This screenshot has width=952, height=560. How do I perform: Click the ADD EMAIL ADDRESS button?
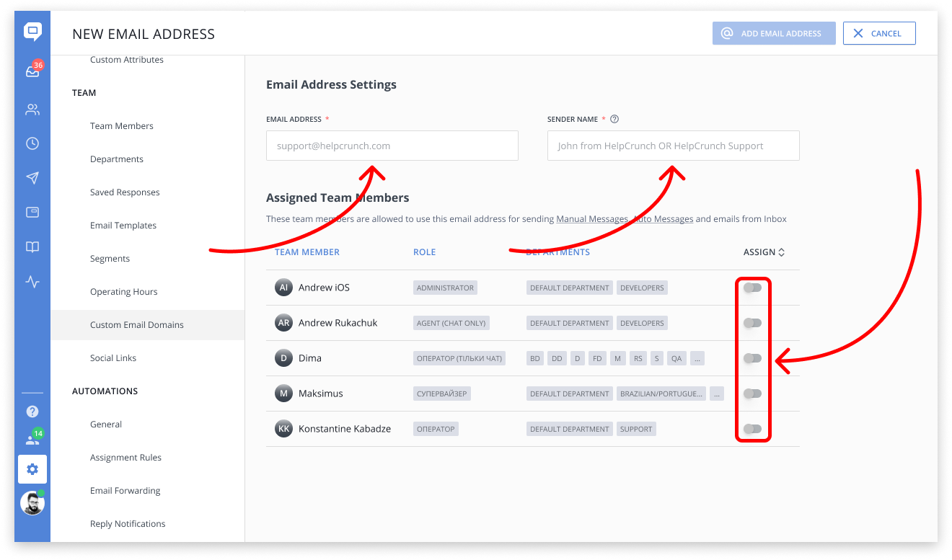click(x=773, y=33)
